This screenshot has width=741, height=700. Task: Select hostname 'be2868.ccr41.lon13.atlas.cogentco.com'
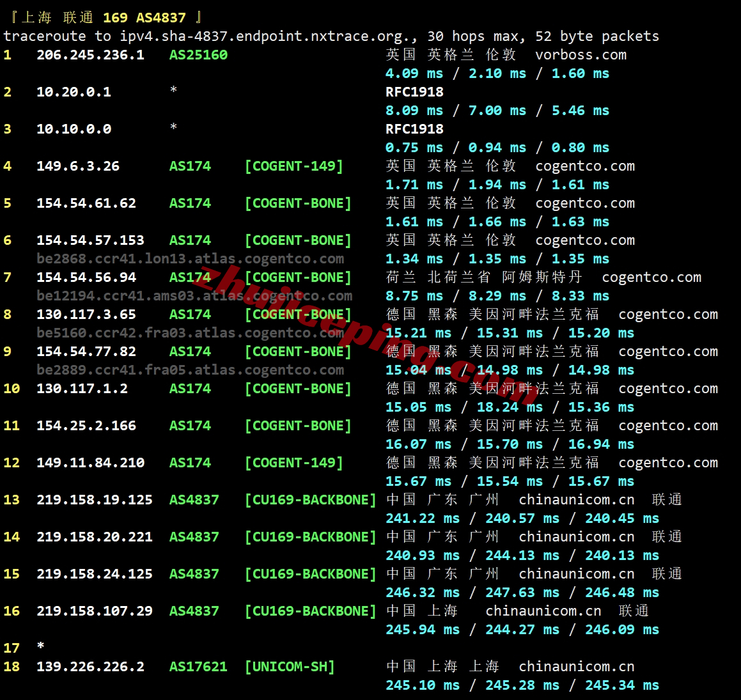coord(191,258)
